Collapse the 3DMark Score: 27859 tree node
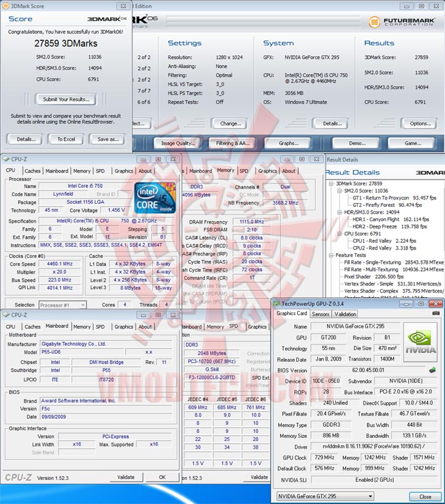 click(x=331, y=183)
